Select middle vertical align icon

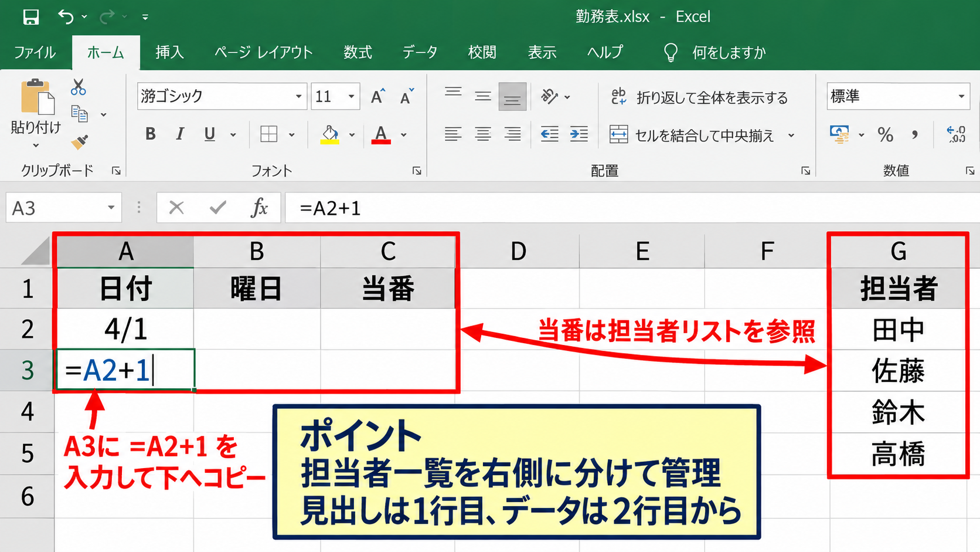[x=483, y=96]
